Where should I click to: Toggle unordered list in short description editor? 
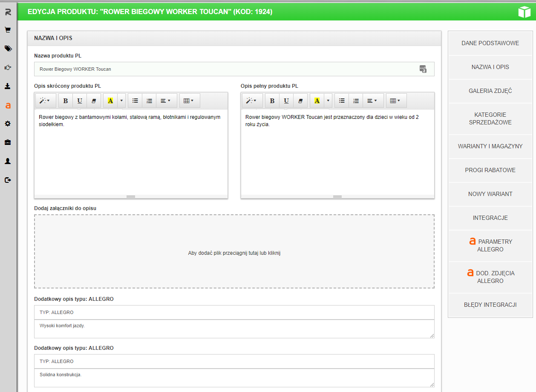135,101
